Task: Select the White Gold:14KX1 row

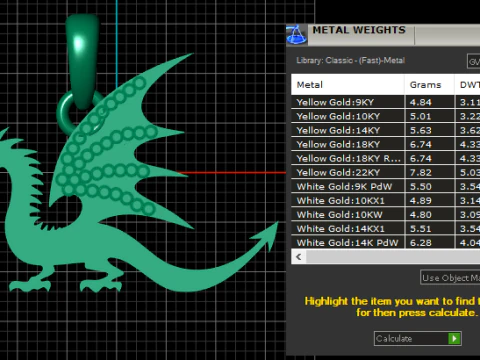Action: pyautogui.click(x=386, y=228)
